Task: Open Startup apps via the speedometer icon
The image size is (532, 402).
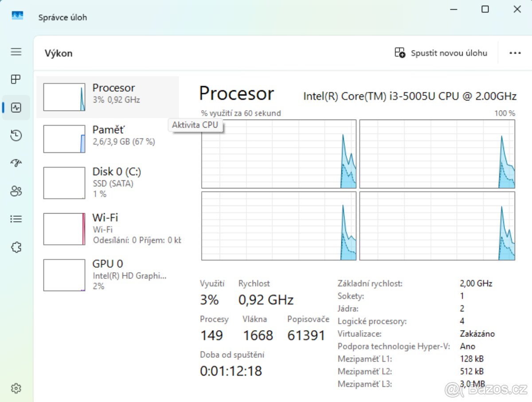Action: pyautogui.click(x=16, y=163)
